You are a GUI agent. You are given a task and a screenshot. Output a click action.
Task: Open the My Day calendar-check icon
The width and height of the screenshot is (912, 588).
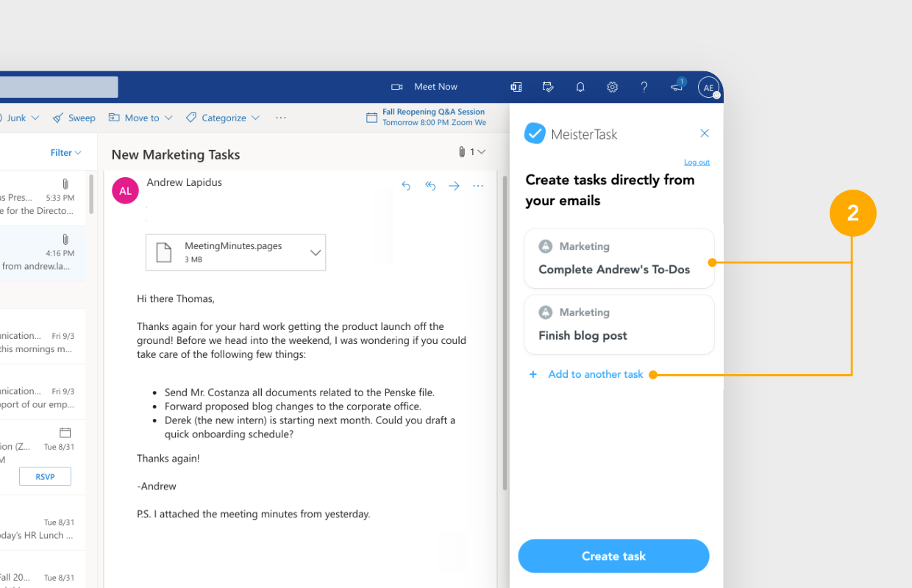[x=548, y=87]
